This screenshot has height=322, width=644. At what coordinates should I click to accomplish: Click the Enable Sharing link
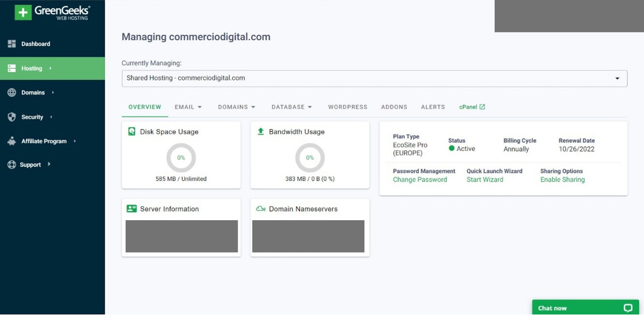(x=562, y=180)
